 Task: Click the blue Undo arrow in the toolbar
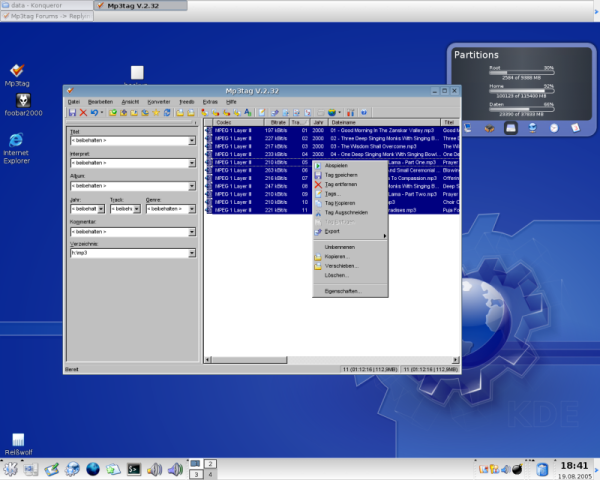[94, 113]
